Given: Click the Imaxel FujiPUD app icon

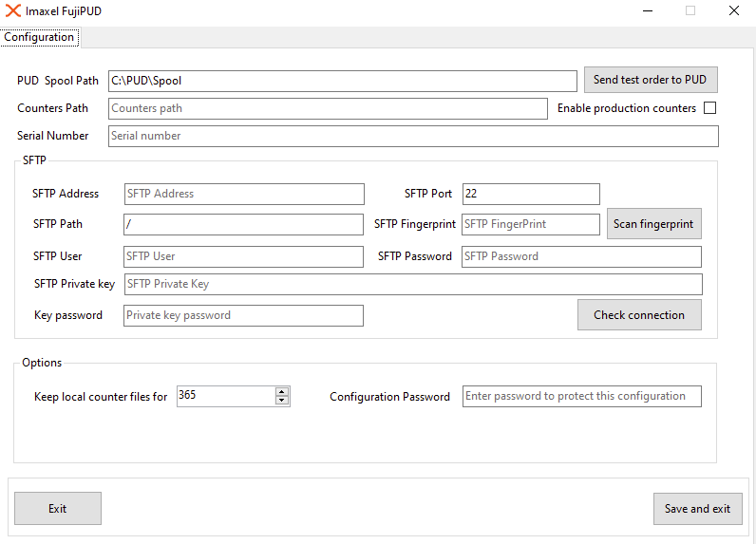Looking at the screenshot, I should coord(13,10).
